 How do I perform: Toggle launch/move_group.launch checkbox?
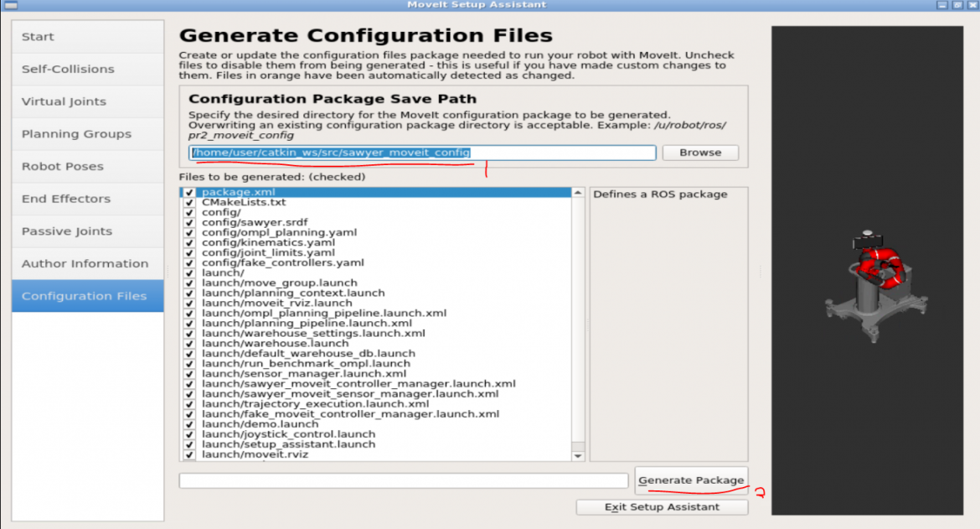(189, 283)
